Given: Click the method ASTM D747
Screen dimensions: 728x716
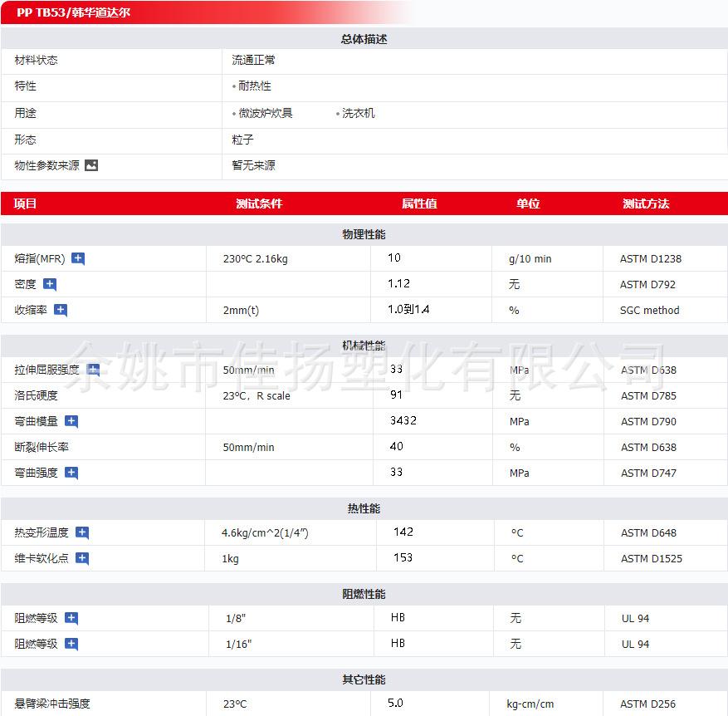Looking at the screenshot, I should [648, 473].
